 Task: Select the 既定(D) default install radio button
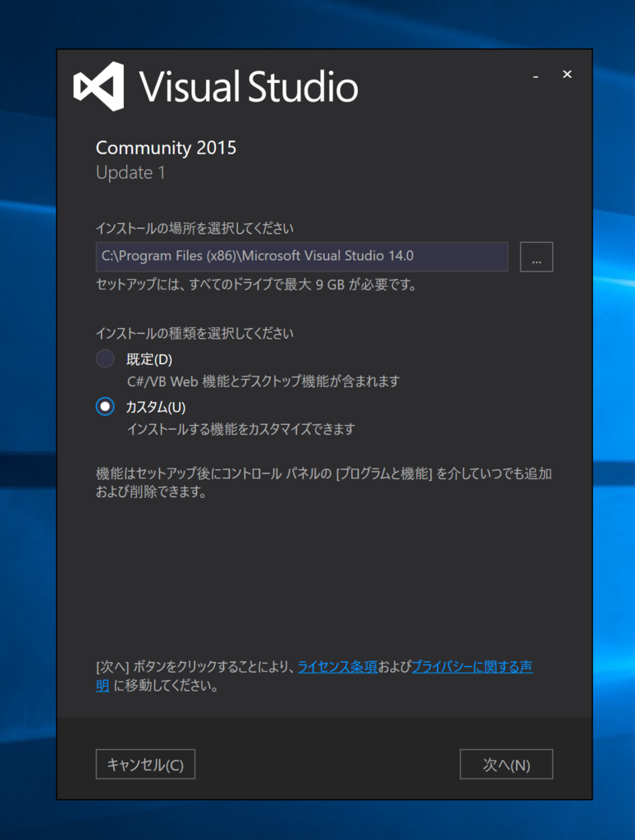click(105, 358)
